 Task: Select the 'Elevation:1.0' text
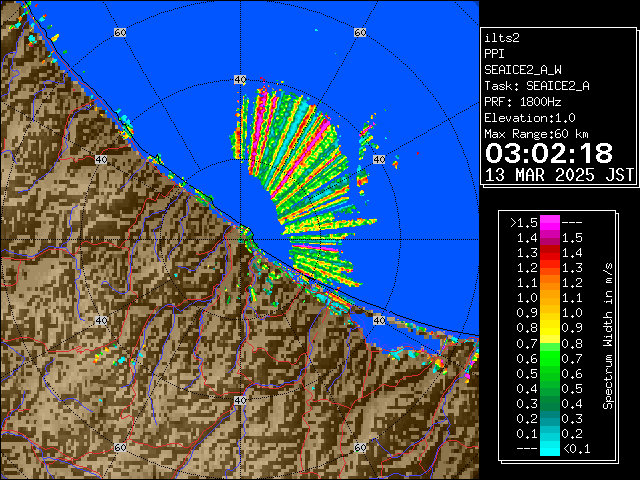(530, 118)
